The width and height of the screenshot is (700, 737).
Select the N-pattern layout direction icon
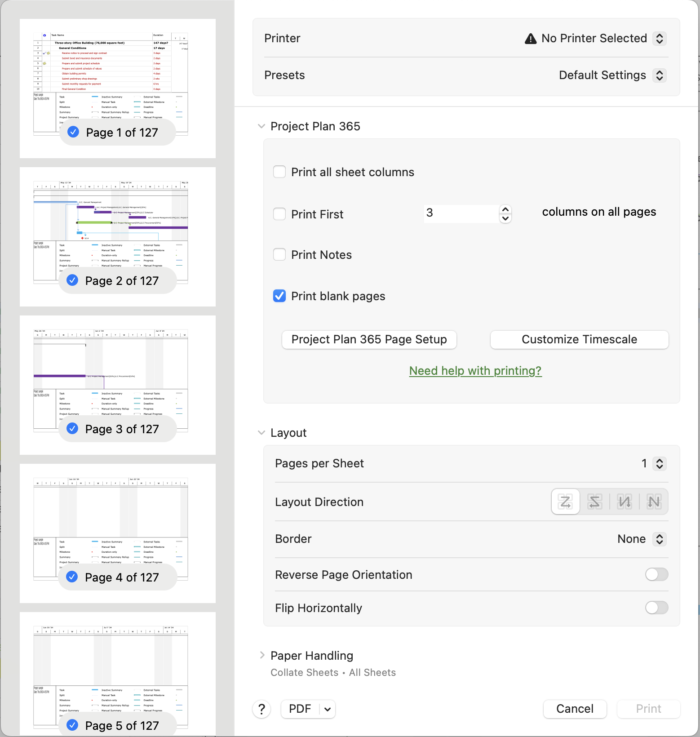[x=654, y=502]
